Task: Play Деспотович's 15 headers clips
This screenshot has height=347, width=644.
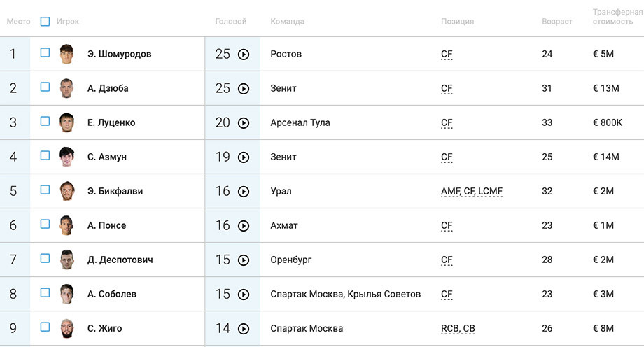Action: point(244,260)
